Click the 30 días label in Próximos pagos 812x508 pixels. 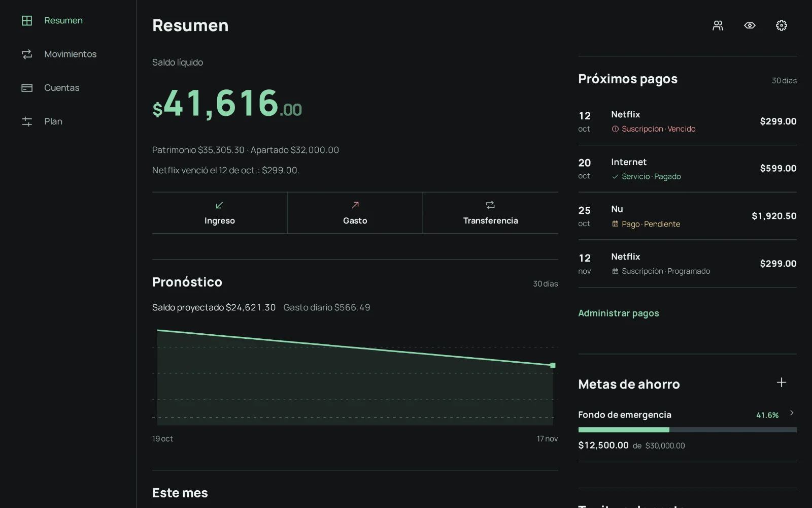coord(784,81)
